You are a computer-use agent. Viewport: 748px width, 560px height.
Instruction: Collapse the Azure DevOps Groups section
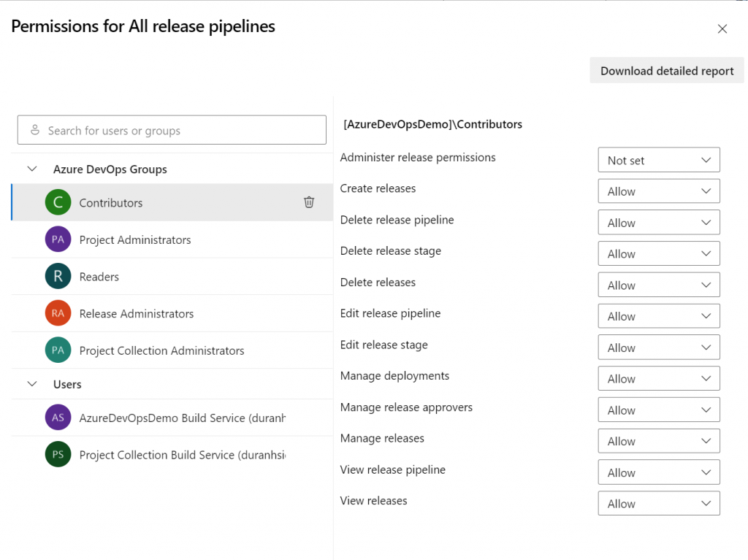tap(32, 169)
